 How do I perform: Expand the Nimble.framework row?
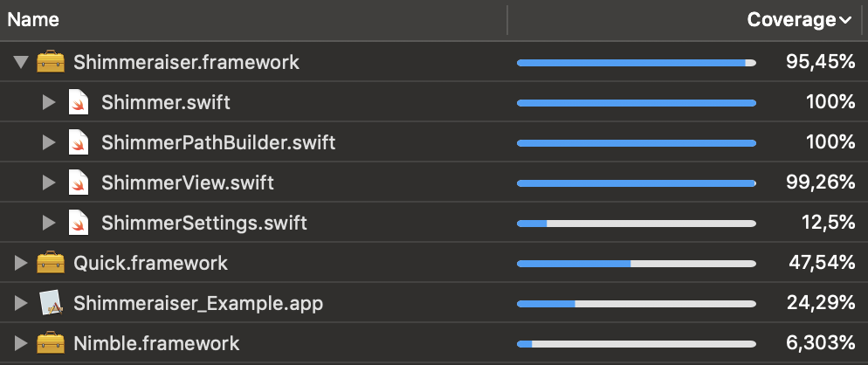[21, 343]
